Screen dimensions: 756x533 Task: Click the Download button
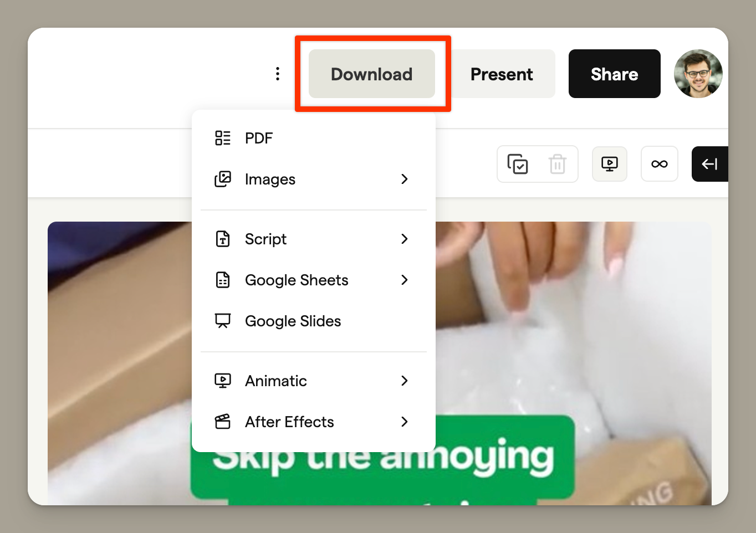point(371,74)
